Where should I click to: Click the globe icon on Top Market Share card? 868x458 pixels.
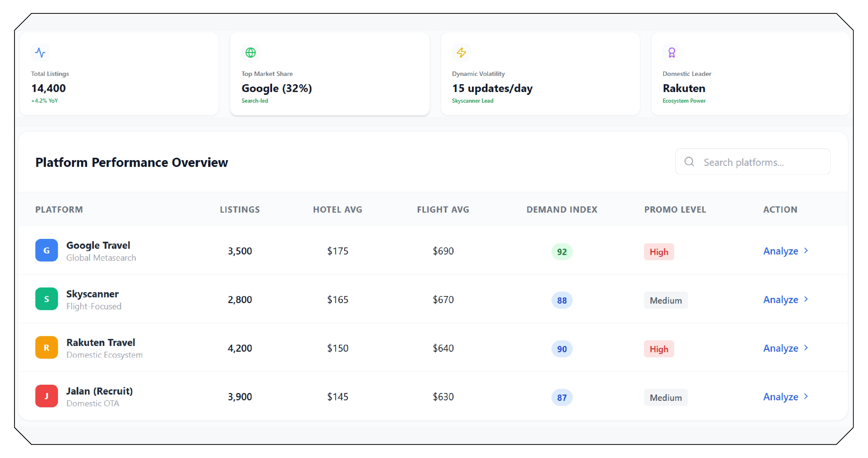click(250, 53)
